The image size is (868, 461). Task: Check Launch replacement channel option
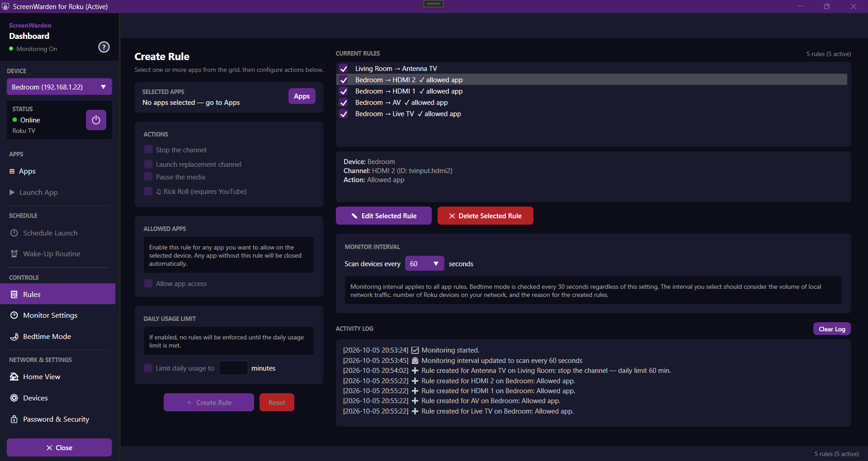pyautogui.click(x=148, y=164)
